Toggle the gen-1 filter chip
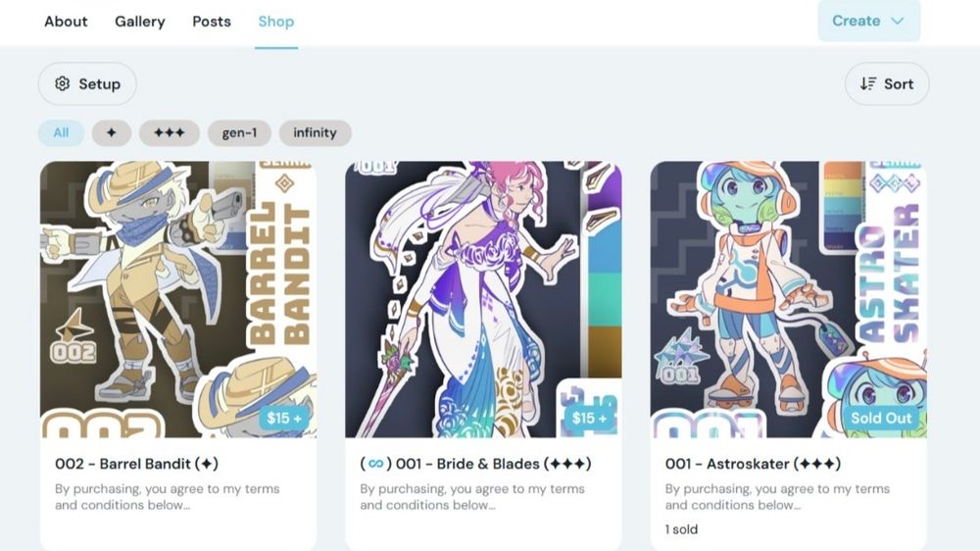The image size is (980, 551). tap(239, 132)
